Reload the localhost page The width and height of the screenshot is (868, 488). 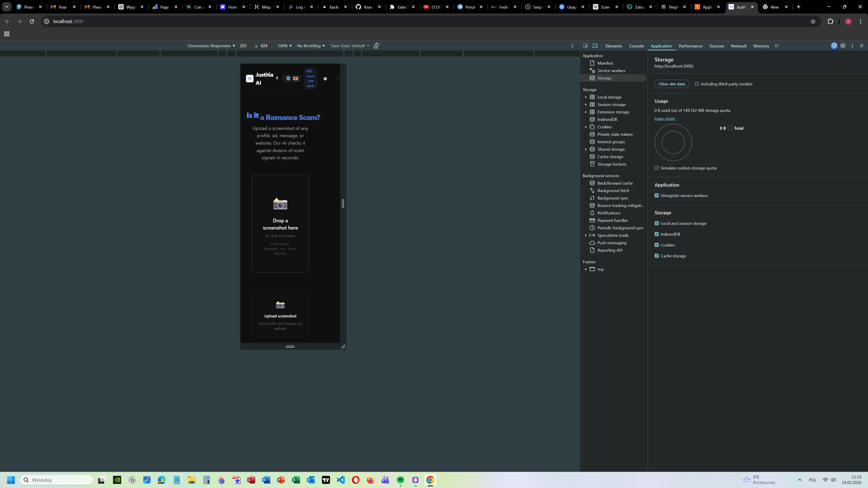(x=32, y=21)
